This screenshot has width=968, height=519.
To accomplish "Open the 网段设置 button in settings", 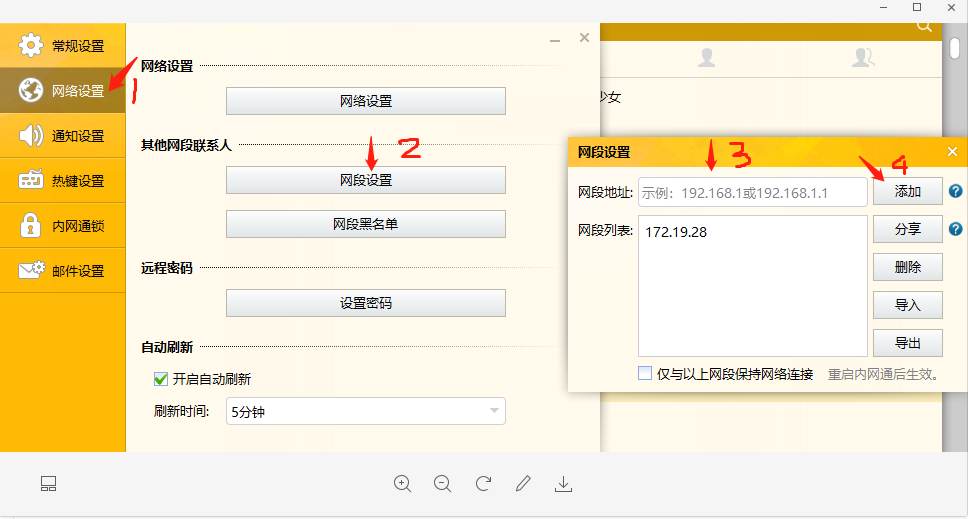I will point(365,180).
